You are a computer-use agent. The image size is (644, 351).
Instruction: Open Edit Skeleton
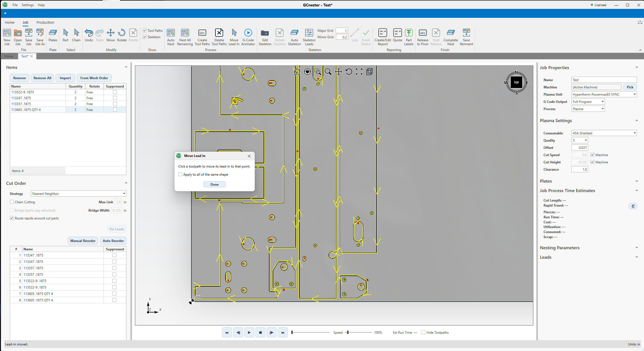[265, 37]
